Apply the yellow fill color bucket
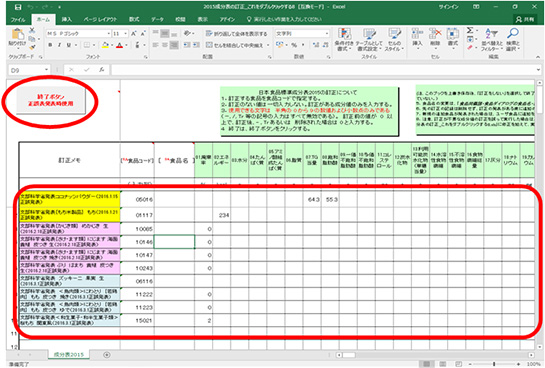 tap(105, 45)
